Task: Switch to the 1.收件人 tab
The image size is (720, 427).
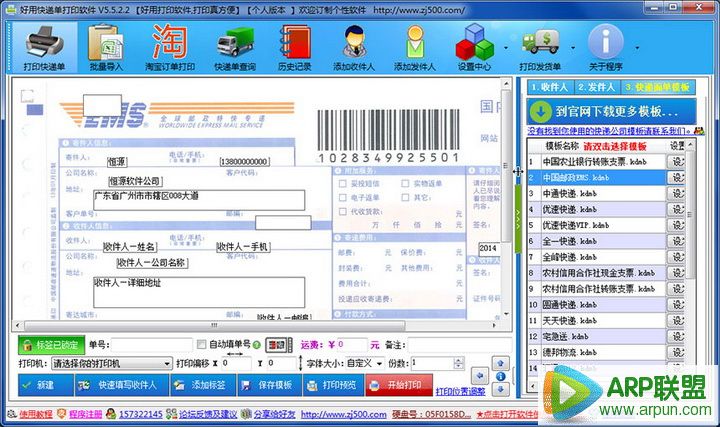Action: (x=554, y=87)
